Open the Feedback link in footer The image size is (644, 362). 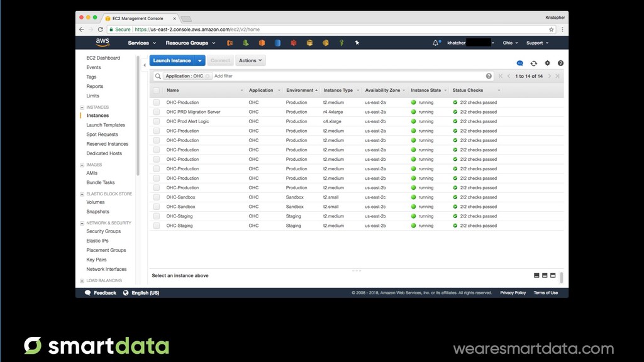[x=101, y=293]
